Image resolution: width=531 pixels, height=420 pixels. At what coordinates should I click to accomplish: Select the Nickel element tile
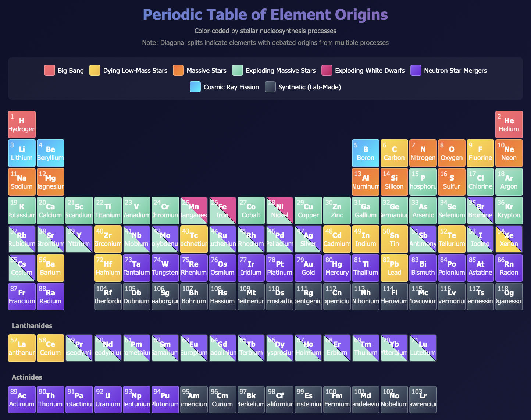[x=280, y=211]
